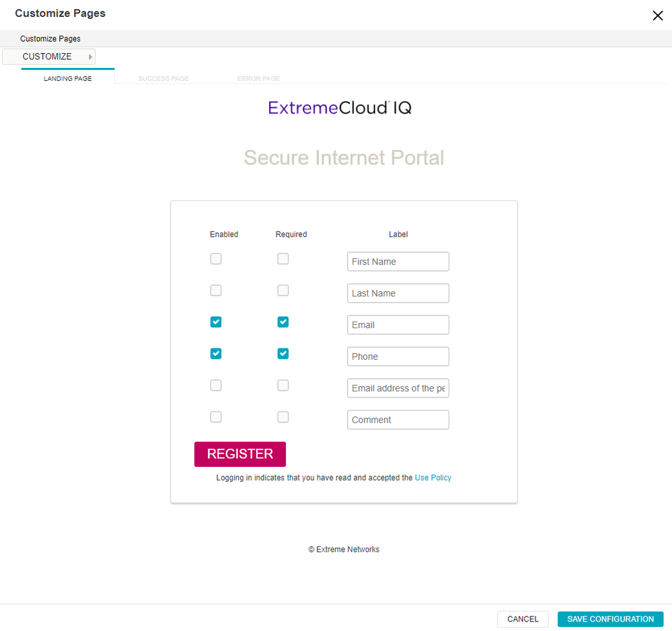Click the Extreme Networks copyright text
672x631 pixels.
(x=344, y=550)
